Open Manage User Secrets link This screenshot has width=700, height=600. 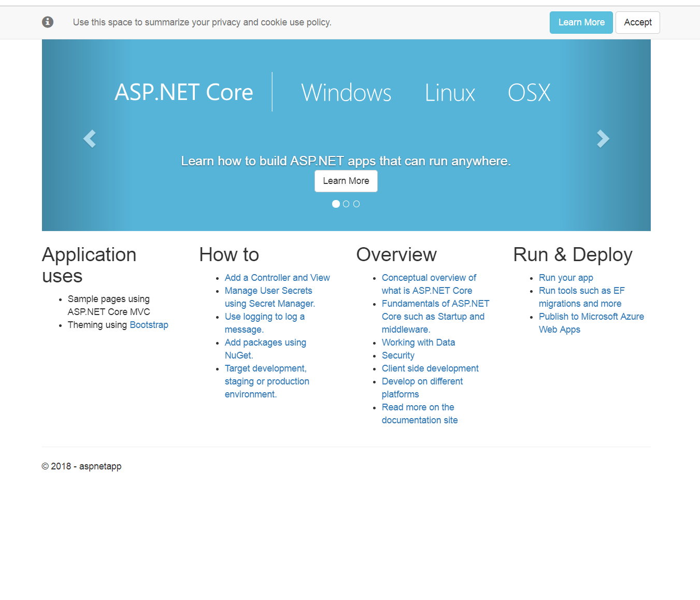[270, 297]
